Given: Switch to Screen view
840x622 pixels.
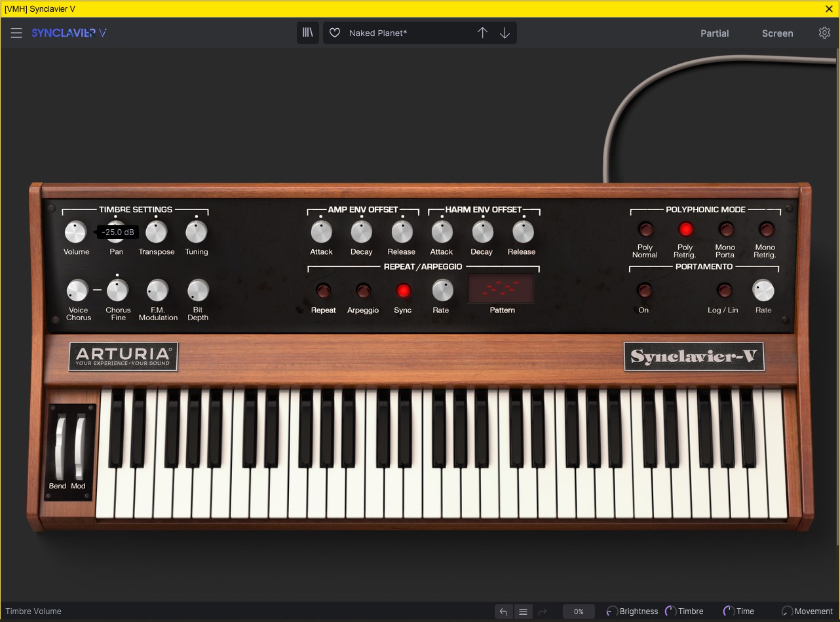Looking at the screenshot, I should click(777, 33).
